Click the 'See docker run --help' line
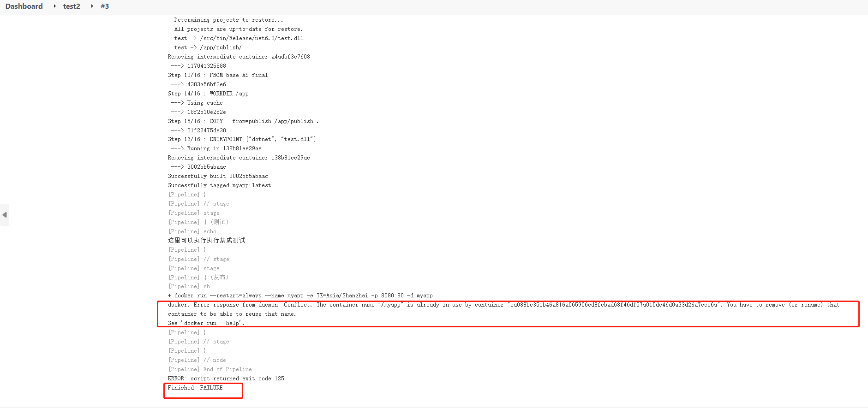This screenshot has width=868, height=408. pyautogui.click(x=206, y=323)
